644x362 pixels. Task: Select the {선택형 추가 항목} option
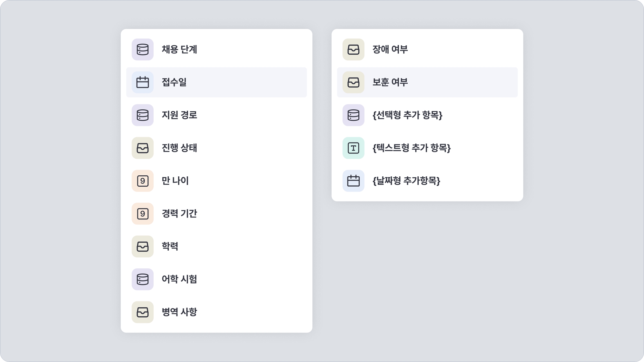[407, 115]
